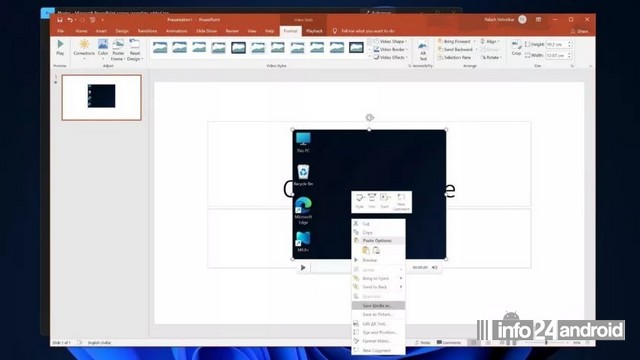640x360 pixels.
Task: Choose Size and Position from context menu
Action: [378, 332]
